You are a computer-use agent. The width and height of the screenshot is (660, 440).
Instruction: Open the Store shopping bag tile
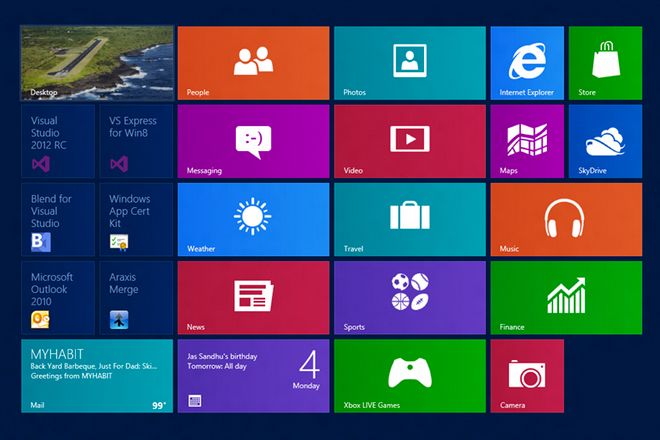[605, 63]
